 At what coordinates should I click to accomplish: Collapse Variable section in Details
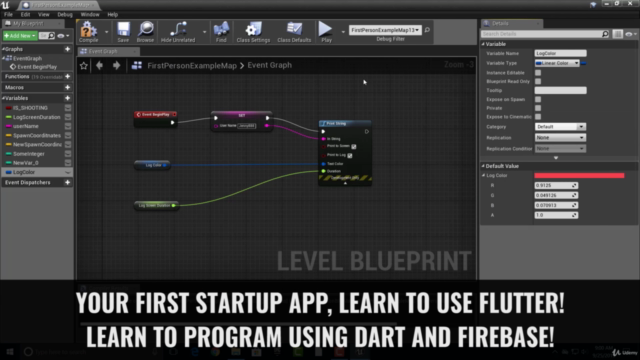click(x=483, y=44)
